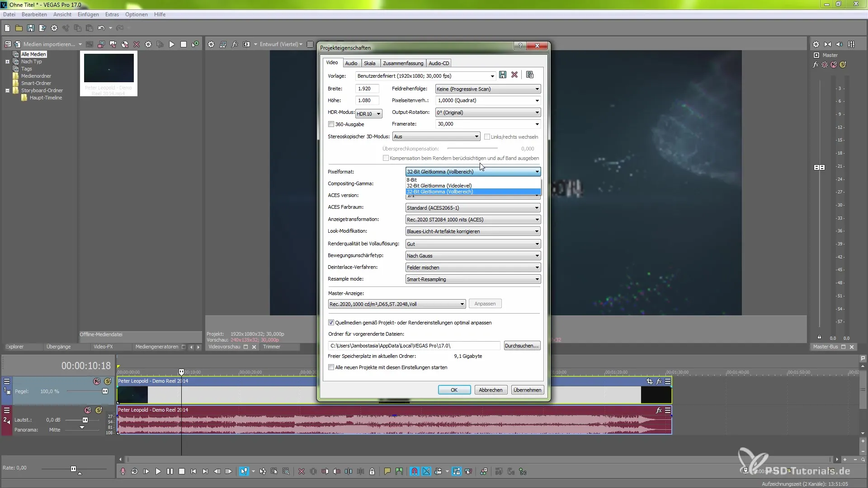Undo the last action in toolbar

pos(101,28)
